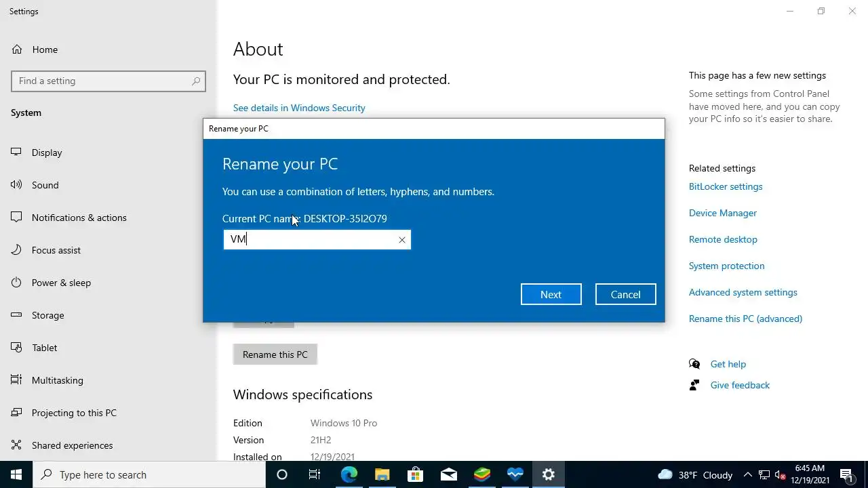Open Remote desktop link
Screen dimensions: 868x488
tap(723, 239)
